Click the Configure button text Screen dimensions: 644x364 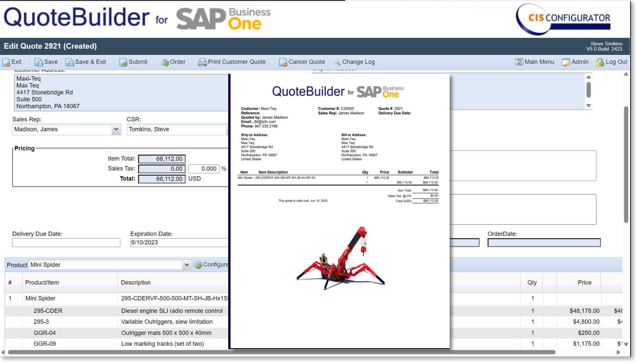(x=215, y=265)
